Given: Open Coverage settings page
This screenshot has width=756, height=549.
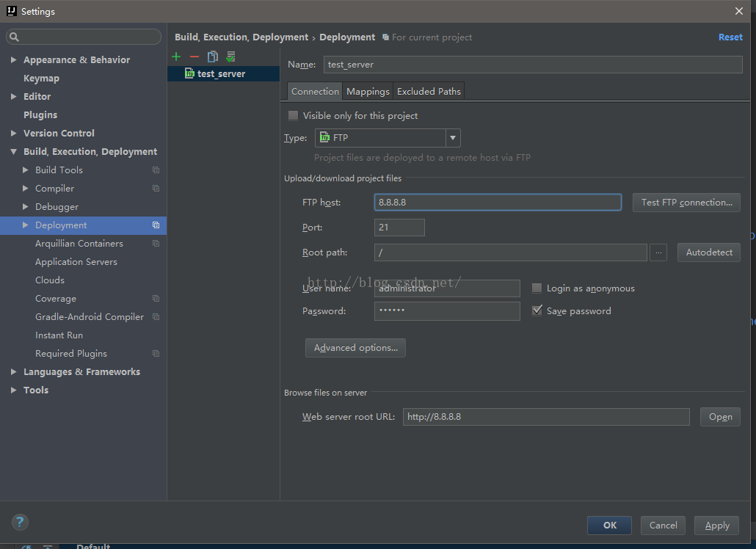Looking at the screenshot, I should click(x=56, y=299).
